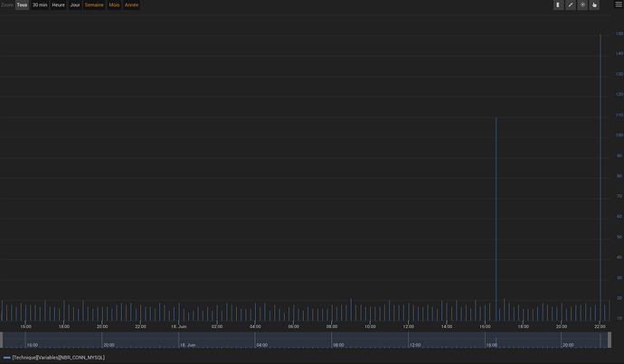The height and width of the screenshot is (364, 624).
Task: Click the navigator's left range handle
Action: [x=1, y=341]
